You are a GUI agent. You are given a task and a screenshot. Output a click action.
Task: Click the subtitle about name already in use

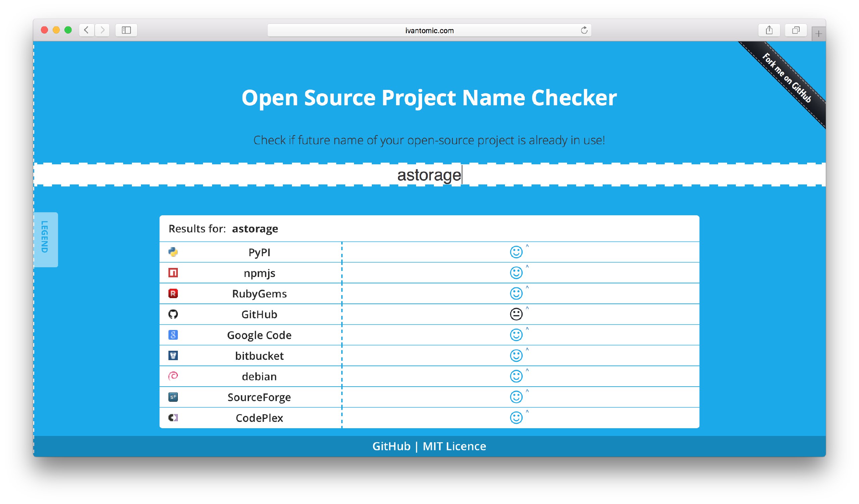click(x=429, y=140)
